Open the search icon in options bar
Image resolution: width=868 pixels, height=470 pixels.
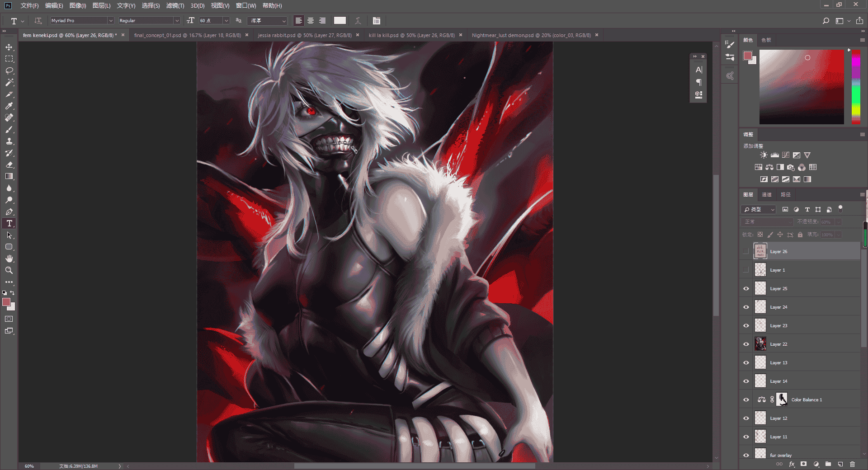pos(826,21)
